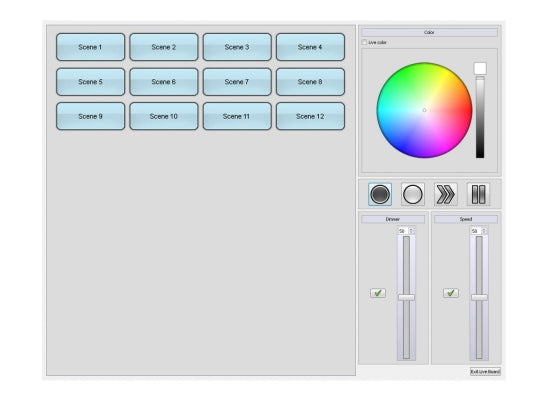This screenshot has width=550, height=400.
Task: Click the Speed panel header
Action: pyautogui.click(x=466, y=219)
